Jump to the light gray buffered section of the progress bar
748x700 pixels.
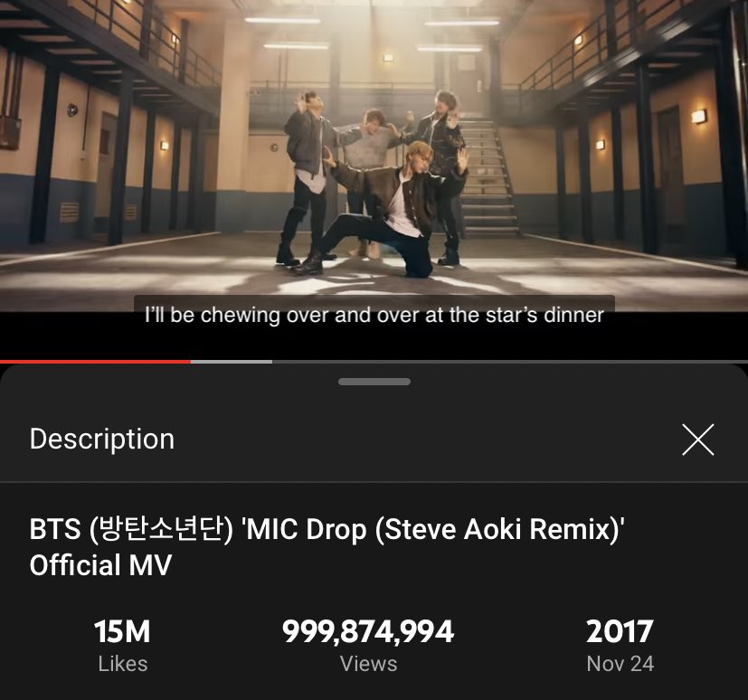pyautogui.click(x=232, y=362)
